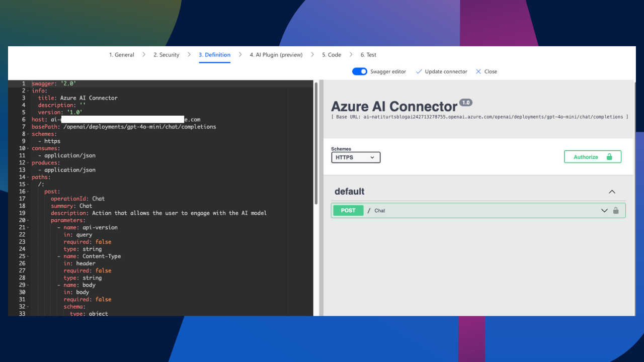
Task: Fold the body parameter at line 29
Action: pos(28,285)
